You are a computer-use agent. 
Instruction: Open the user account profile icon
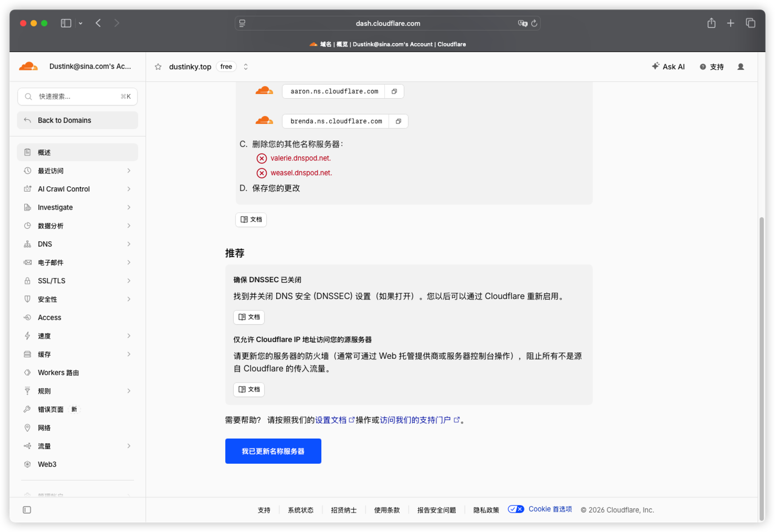point(740,67)
